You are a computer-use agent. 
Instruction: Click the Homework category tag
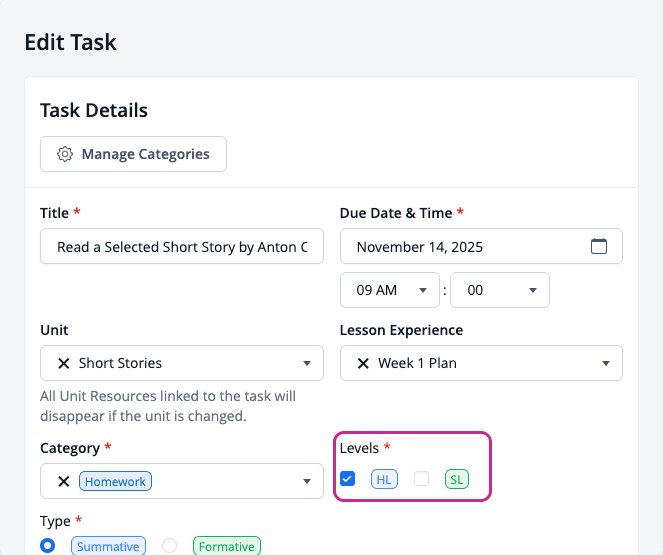coord(115,481)
